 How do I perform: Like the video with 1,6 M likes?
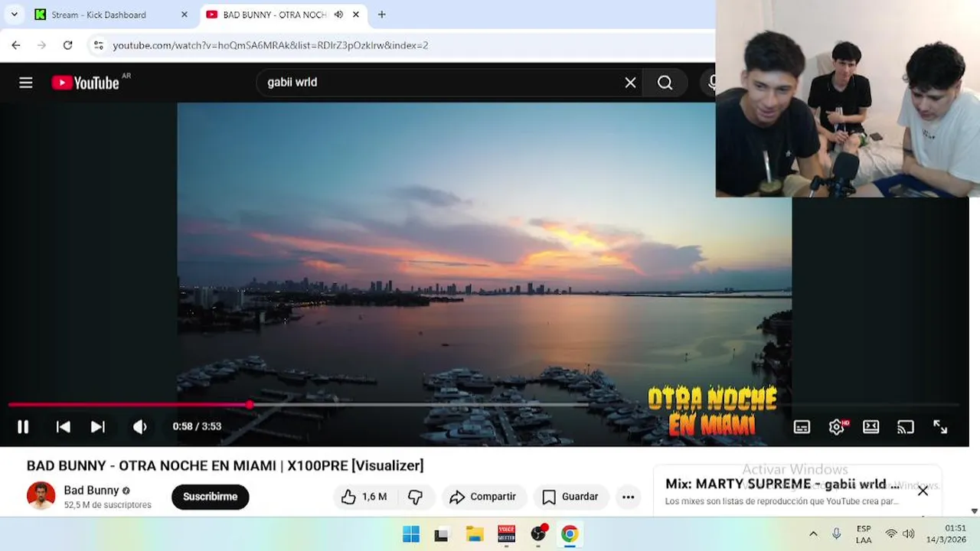click(x=364, y=497)
